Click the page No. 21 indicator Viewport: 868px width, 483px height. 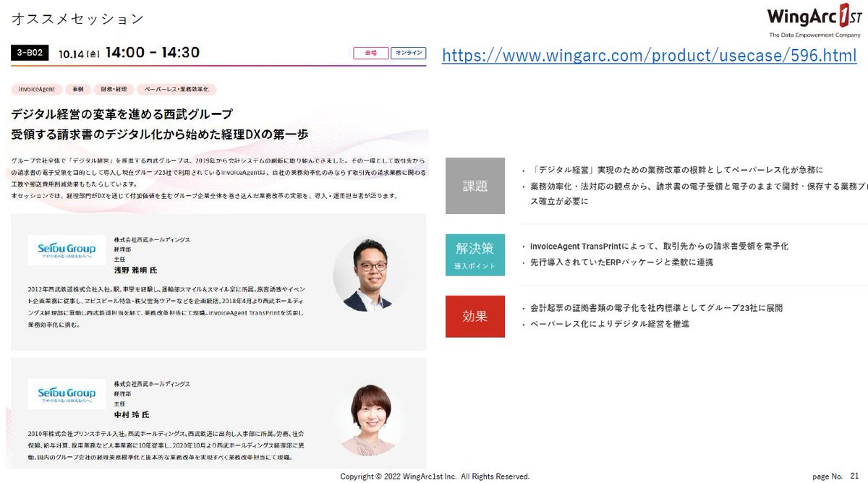(x=835, y=476)
